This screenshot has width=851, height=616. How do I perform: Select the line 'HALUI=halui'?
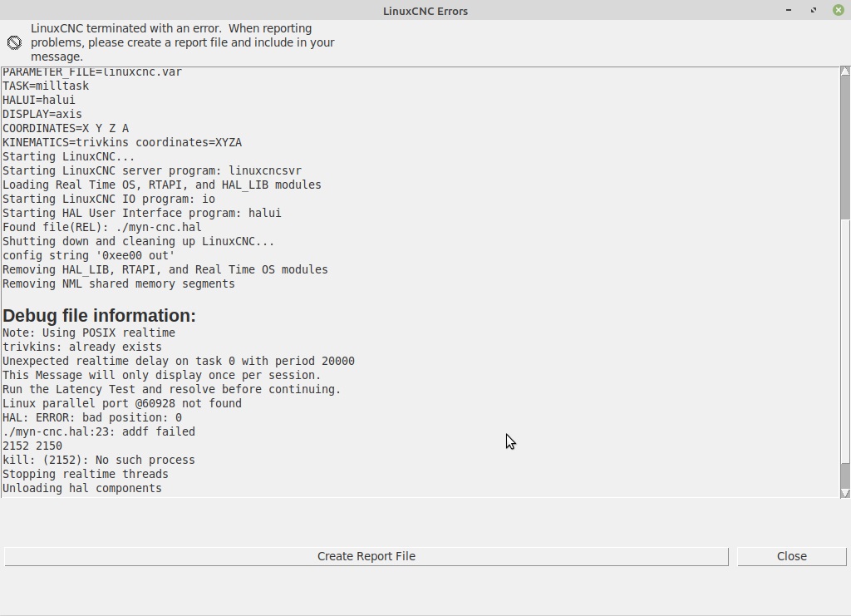click(x=39, y=100)
